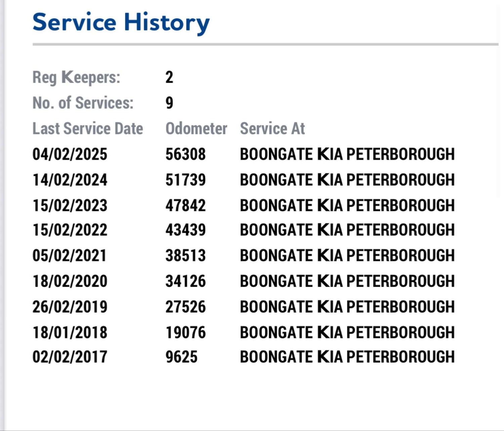Screen dimensions: 504x431
Task: Click the dealer name in the 05/02/2021 row
Action: pos(347,256)
